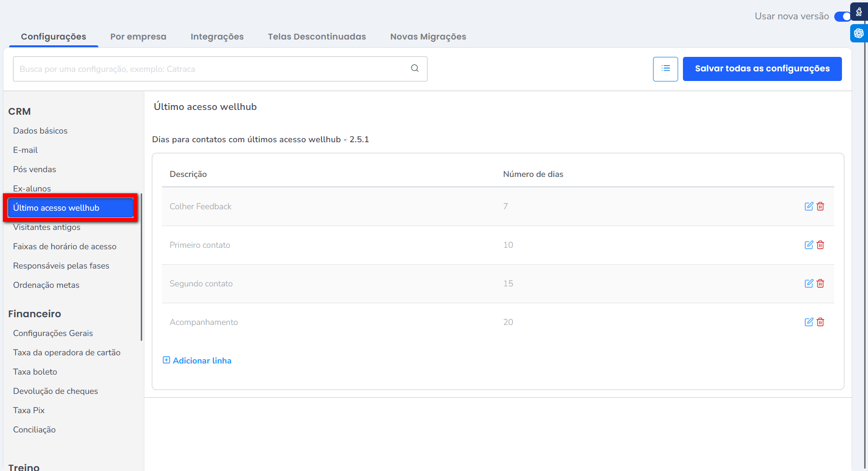The height and width of the screenshot is (471, 868).
Task: Edit the Colher Feedback row
Action: (809, 206)
